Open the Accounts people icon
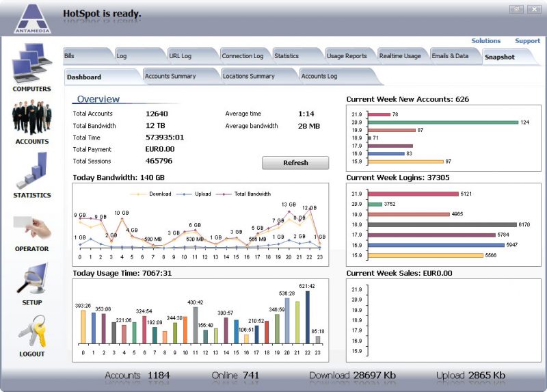Viewport: 547px width, 392px height. [x=31, y=118]
